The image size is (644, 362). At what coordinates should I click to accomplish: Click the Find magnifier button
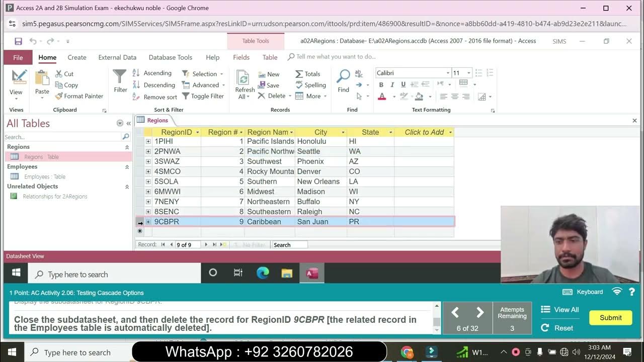[343, 81]
